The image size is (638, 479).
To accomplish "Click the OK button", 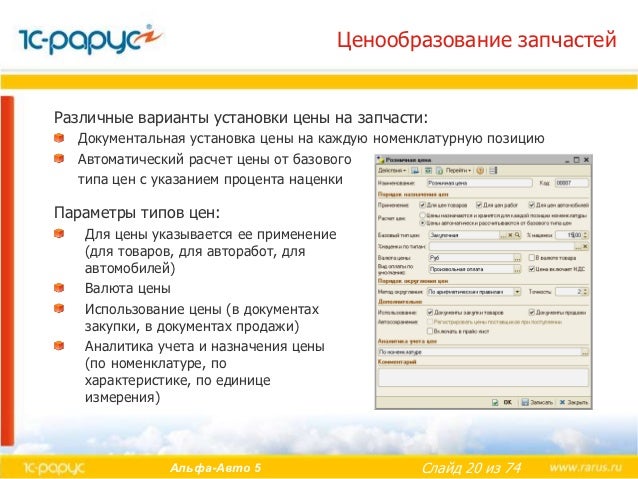I will pyautogui.click(x=503, y=402).
